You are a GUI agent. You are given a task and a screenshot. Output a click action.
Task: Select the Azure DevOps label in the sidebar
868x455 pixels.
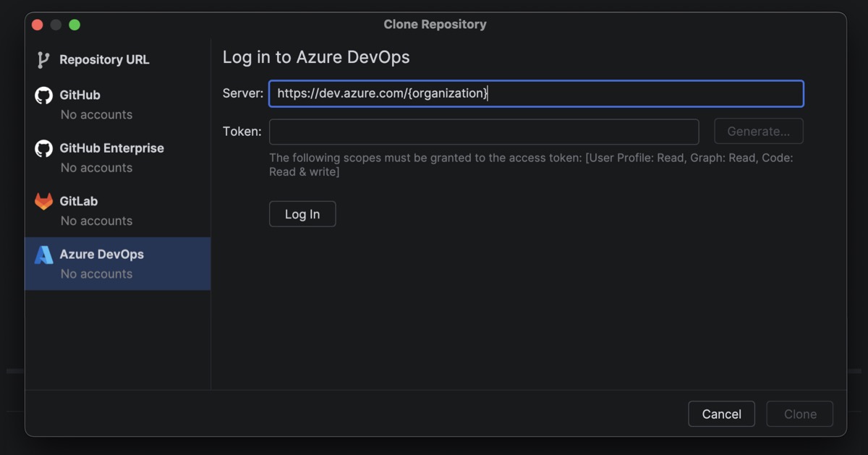click(x=101, y=255)
